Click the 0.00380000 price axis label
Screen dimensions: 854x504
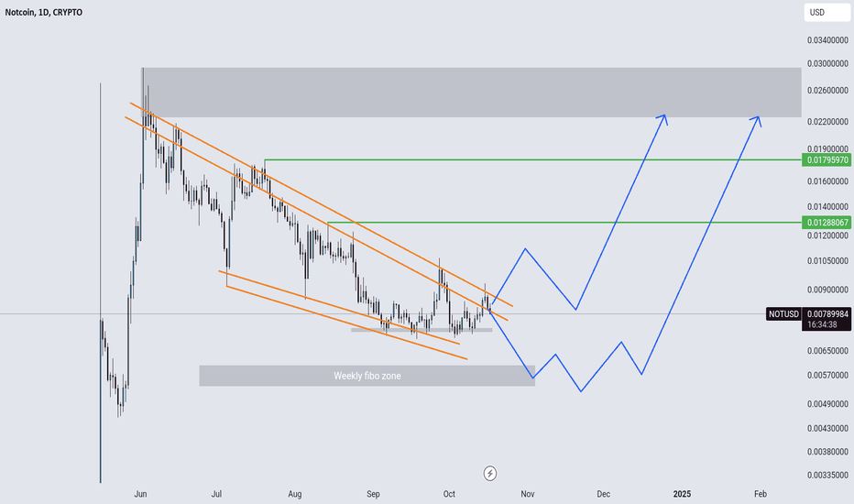(827, 452)
